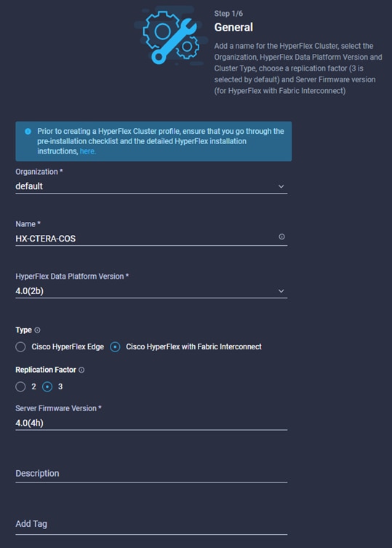Click the info icon in Name field

[281, 237]
